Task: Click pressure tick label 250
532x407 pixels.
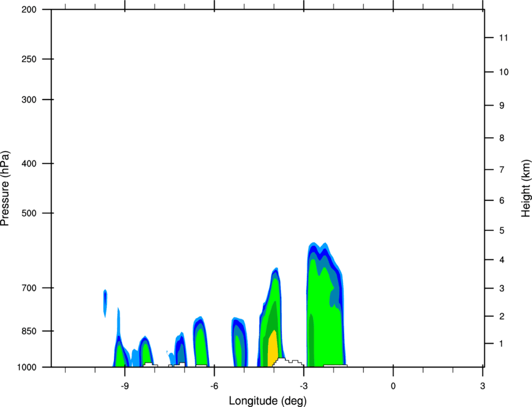Action: 29,59
